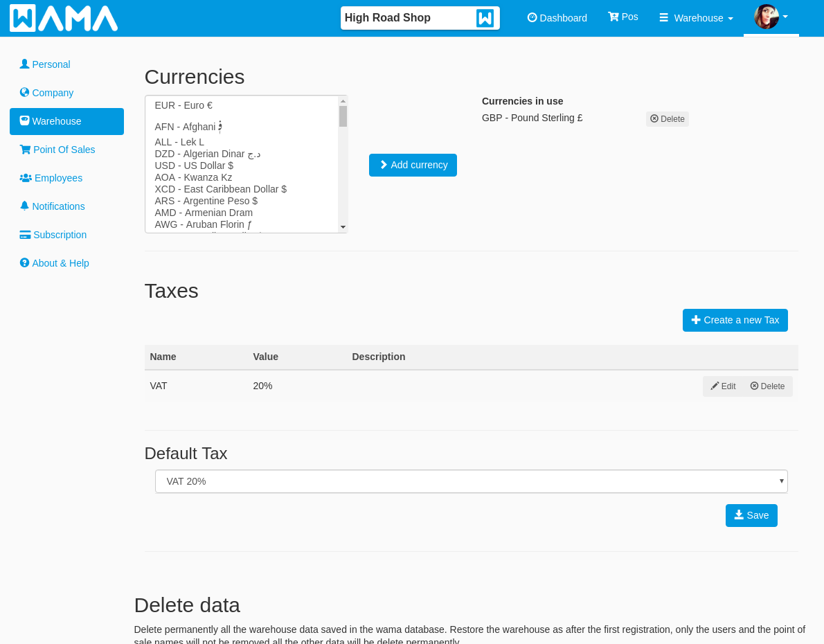
Task: Expand the Warehouse header menu caret
Action: pyautogui.click(x=731, y=19)
